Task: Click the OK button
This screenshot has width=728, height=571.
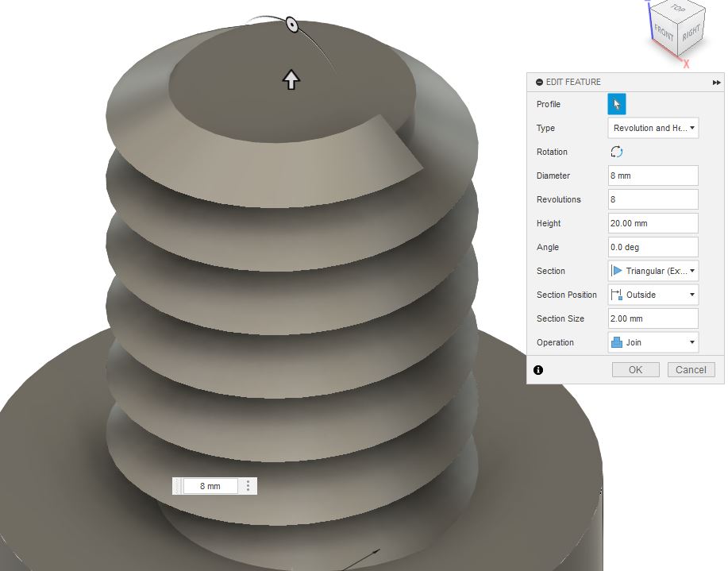Action: coord(636,370)
